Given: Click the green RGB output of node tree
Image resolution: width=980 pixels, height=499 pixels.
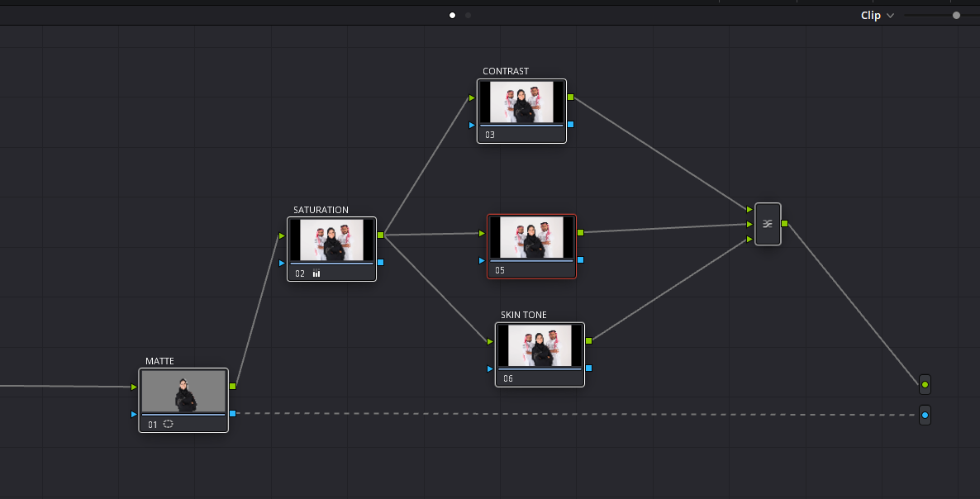Looking at the screenshot, I should pyautogui.click(x=925, y=384).
